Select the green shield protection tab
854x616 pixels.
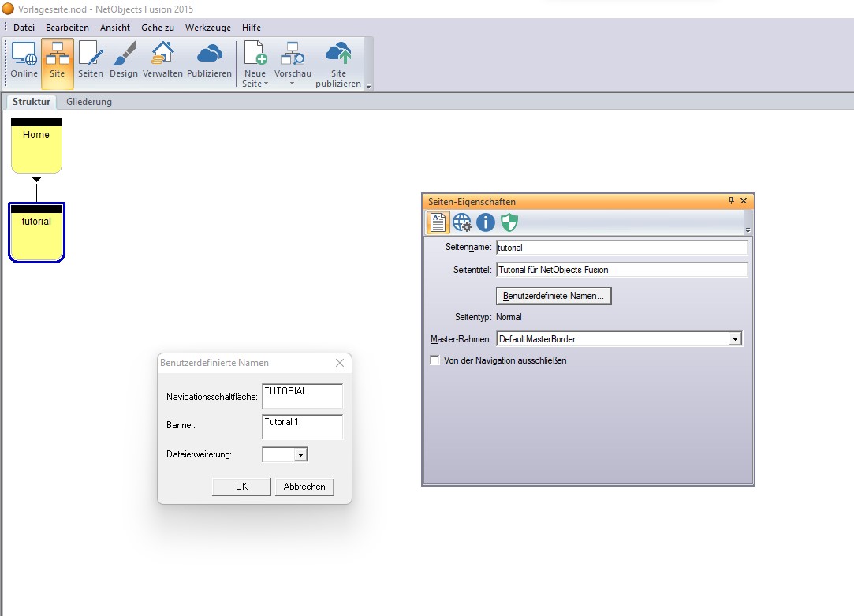click(x=509, y=222)
